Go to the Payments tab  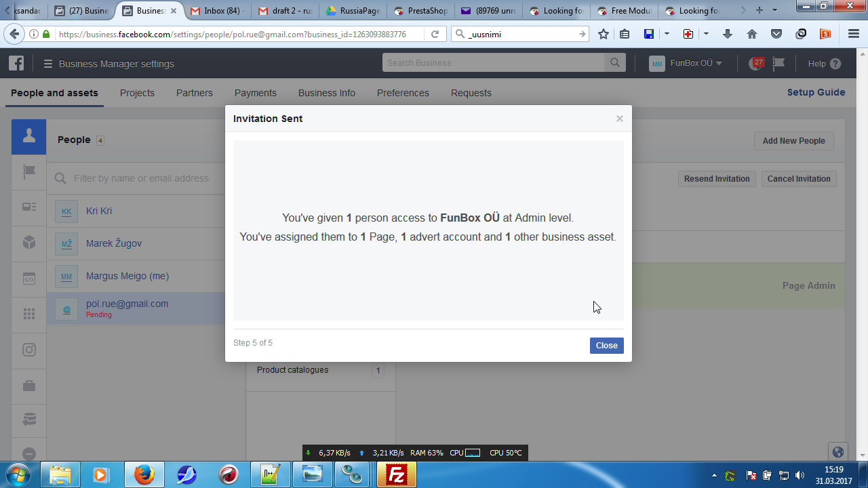tap(256, 93)
